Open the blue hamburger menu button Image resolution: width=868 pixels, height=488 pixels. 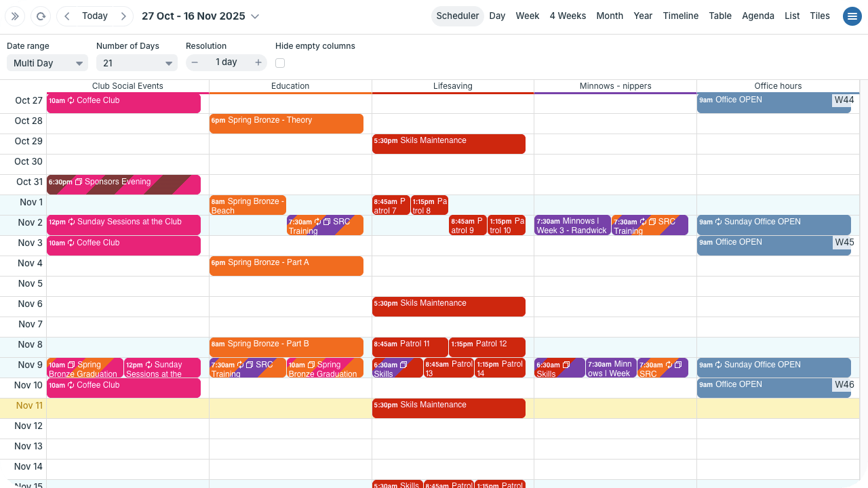[x=852, y=16]
